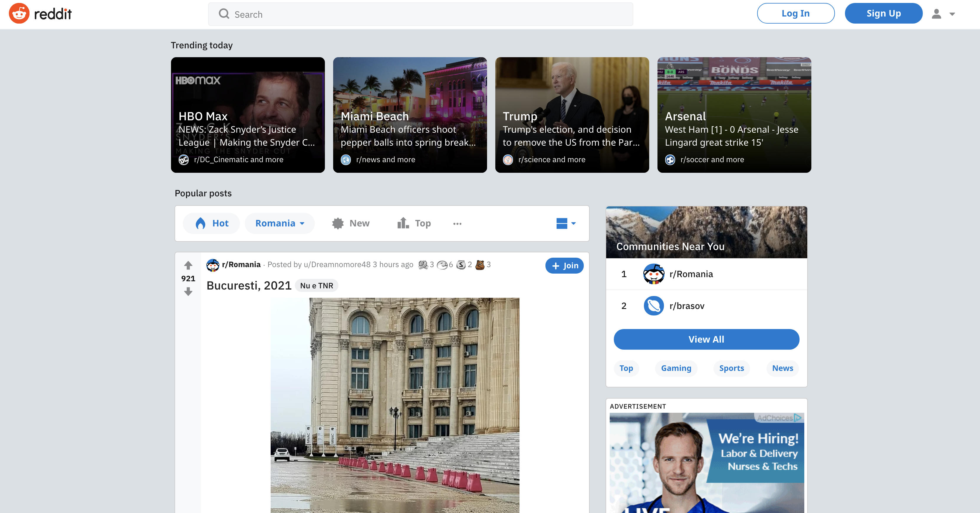Click the r/soccer subreddit icon
980x513 pixels.
(x=670, y=160)
